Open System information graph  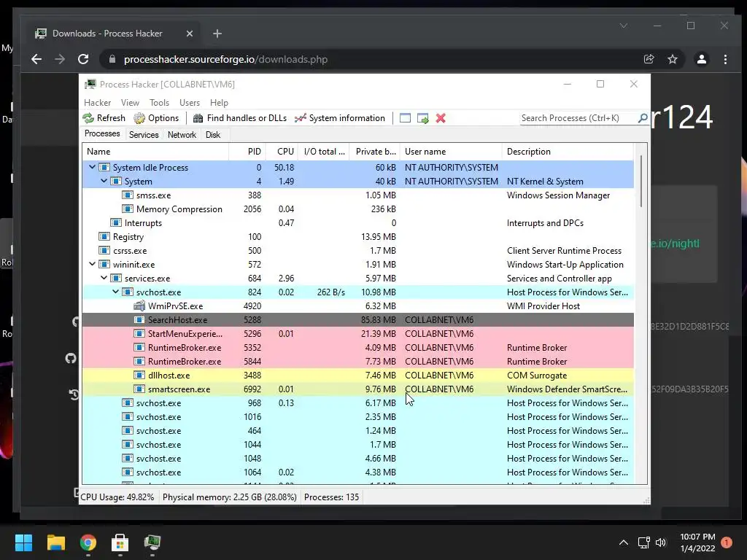(x=340, y=118)
